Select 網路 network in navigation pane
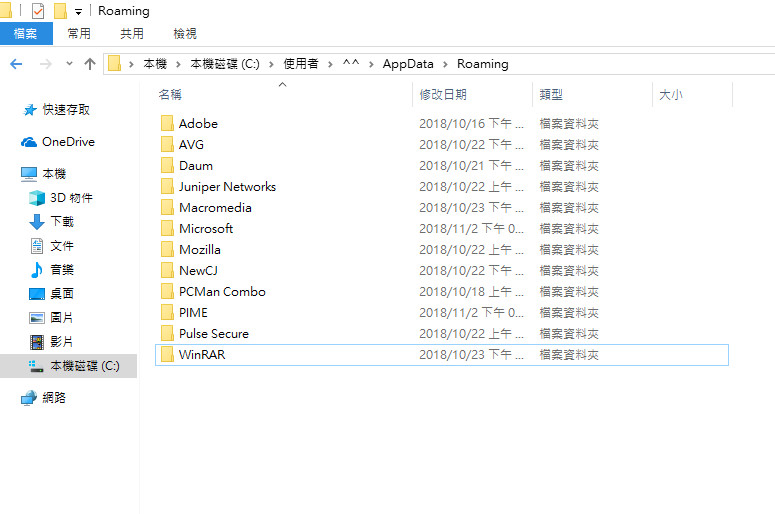Viewport: 775px width, 514px height. coord(54,398)
